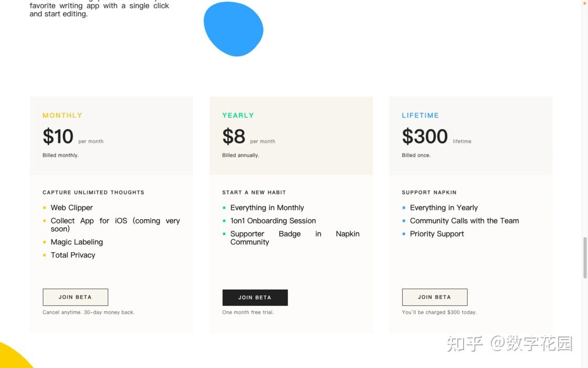Click the LIFETIME plan heading
The height and width of the screenshot is (368, 588).
(x=420, y=115)
